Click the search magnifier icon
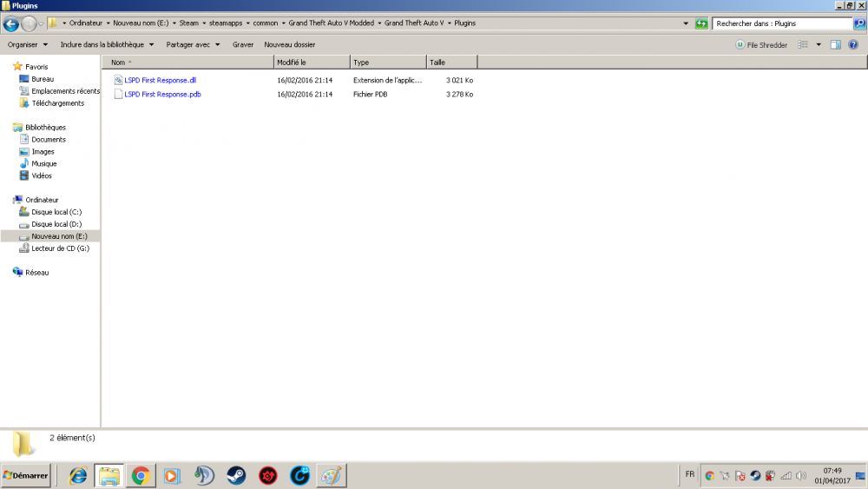This screenshot has width=868, height=489. [x=859, y=23]
